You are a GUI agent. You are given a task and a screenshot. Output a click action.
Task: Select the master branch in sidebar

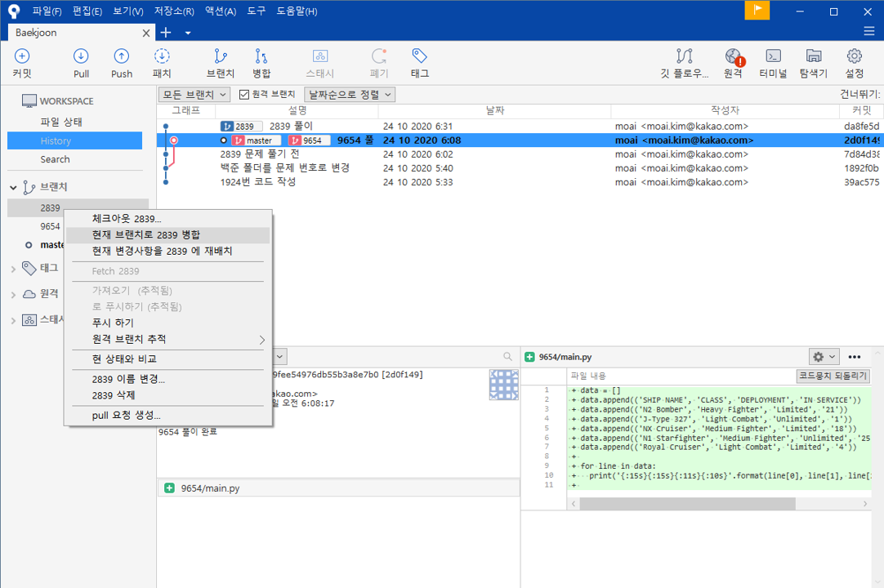(51, 245)
